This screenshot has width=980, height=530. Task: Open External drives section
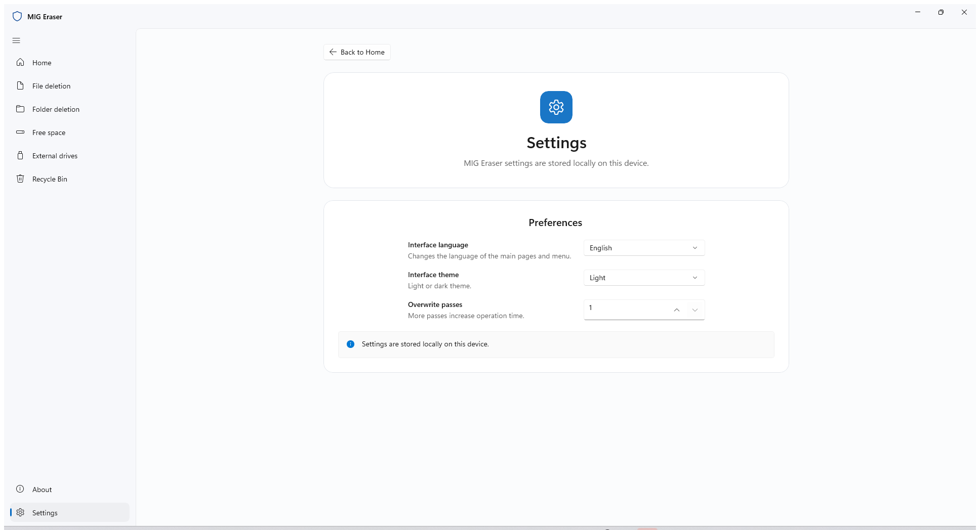70,156
